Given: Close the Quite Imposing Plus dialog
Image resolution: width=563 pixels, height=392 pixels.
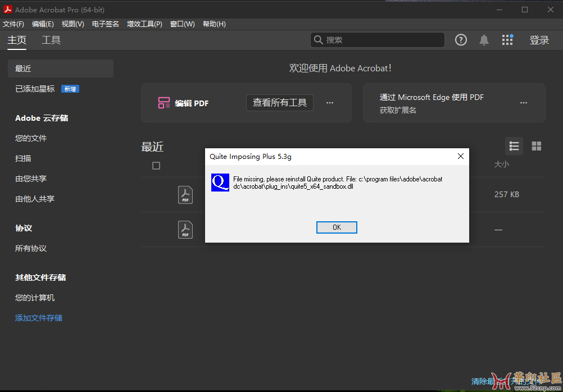Looking at the screenshot, I should click(x=461, y=156).
